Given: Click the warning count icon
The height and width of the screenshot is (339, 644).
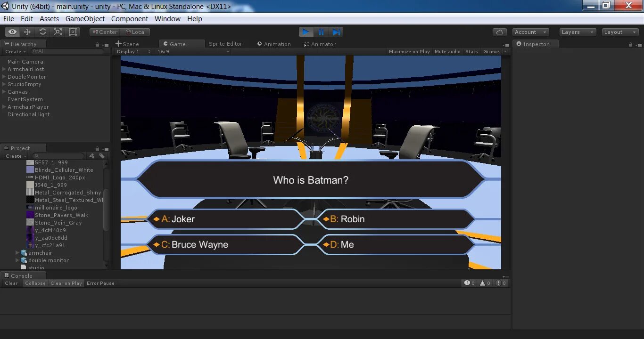Looking at the screenshot, I should point(485,283).
